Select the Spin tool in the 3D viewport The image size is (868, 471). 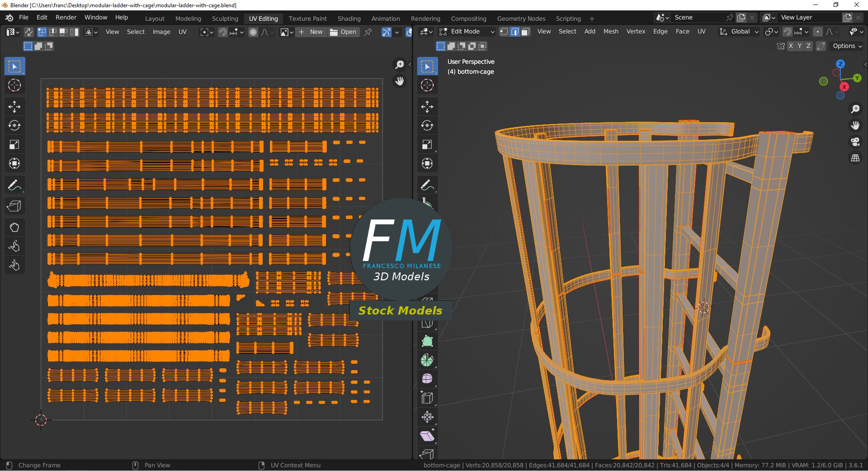click(427, 361)
